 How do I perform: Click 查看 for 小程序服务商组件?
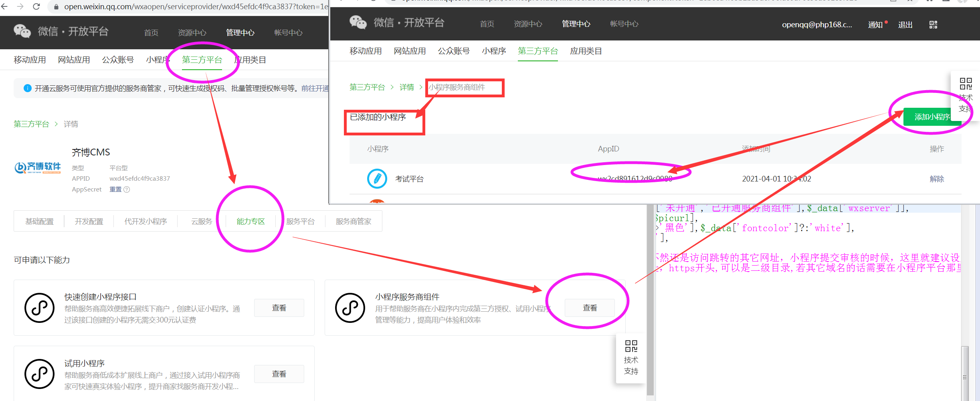[590, 308]
